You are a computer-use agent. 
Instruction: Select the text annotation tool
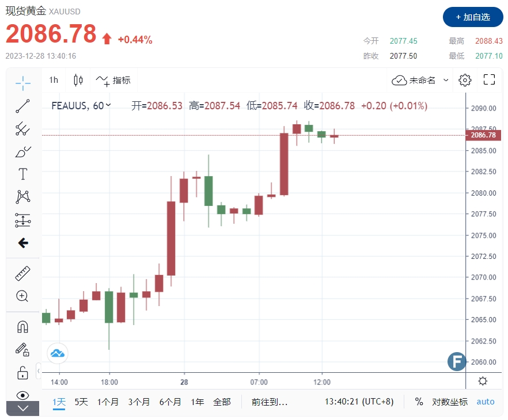[x=22, y=174]
